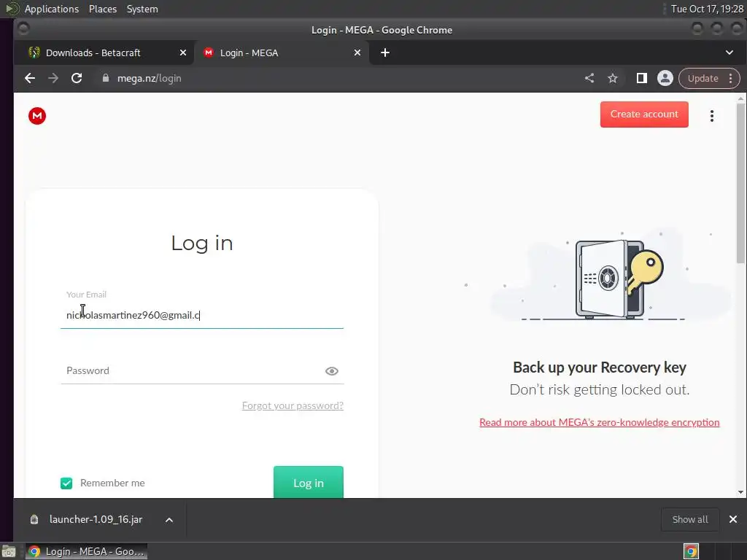747x560 pixels.
Task: Close the Login - MEGA tab
Action: 357,52
